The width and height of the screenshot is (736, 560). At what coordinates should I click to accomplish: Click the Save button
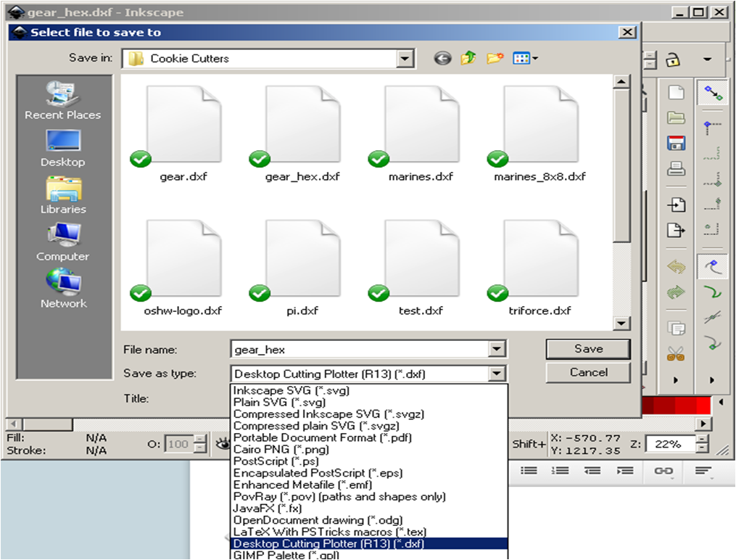pos(588,349)
